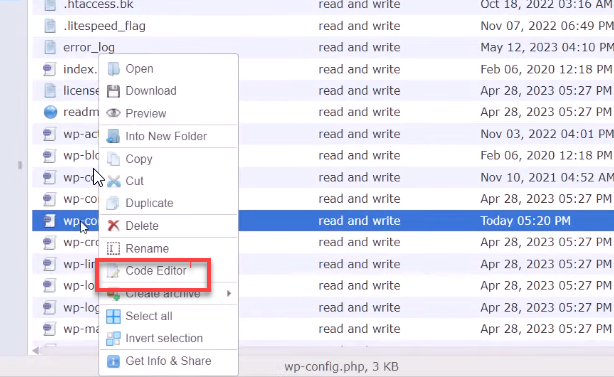Click date May 12, 2023 04:10 PM

click(547, 47)
